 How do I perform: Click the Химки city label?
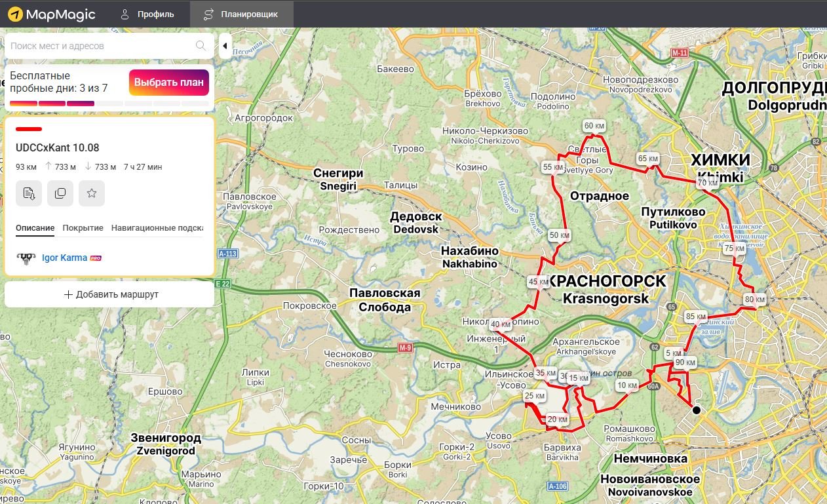(720, 168)
